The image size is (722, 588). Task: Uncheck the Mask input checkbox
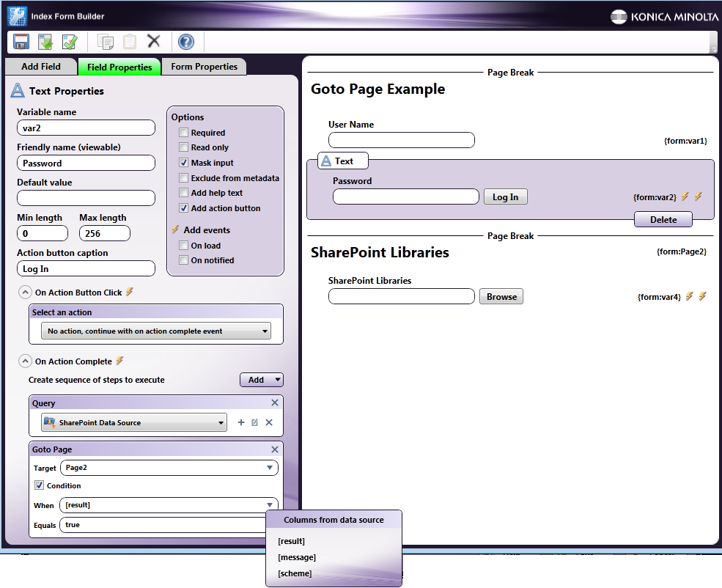[183, 163]
